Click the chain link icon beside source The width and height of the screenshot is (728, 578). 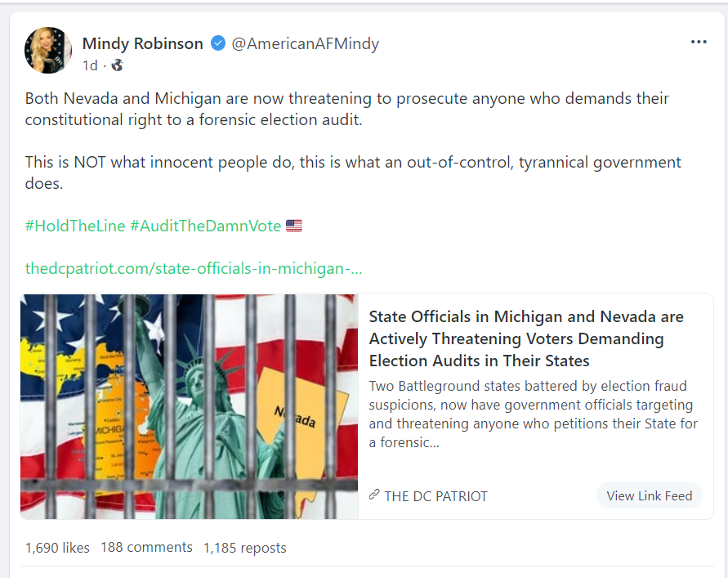[x=374, y=495]
